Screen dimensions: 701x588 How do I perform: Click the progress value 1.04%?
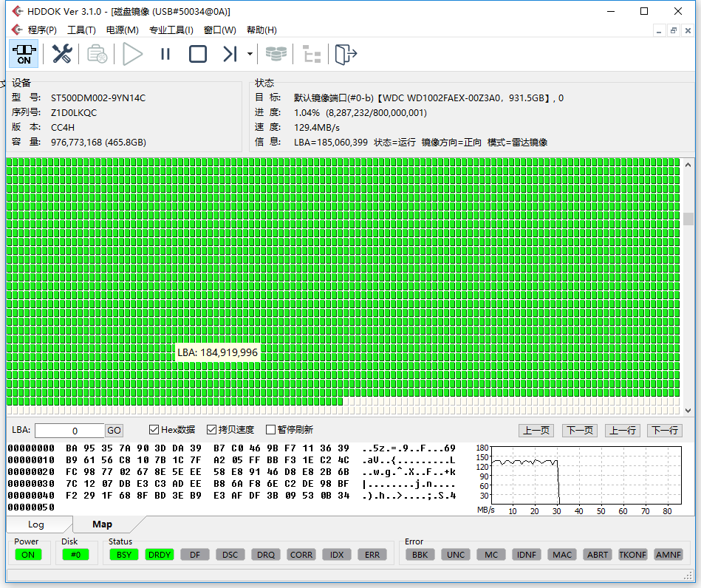(x=307, y=113)
